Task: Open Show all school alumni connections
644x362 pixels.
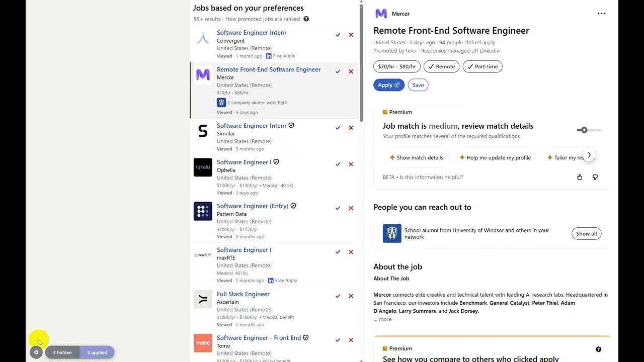Action: (586, 233)
